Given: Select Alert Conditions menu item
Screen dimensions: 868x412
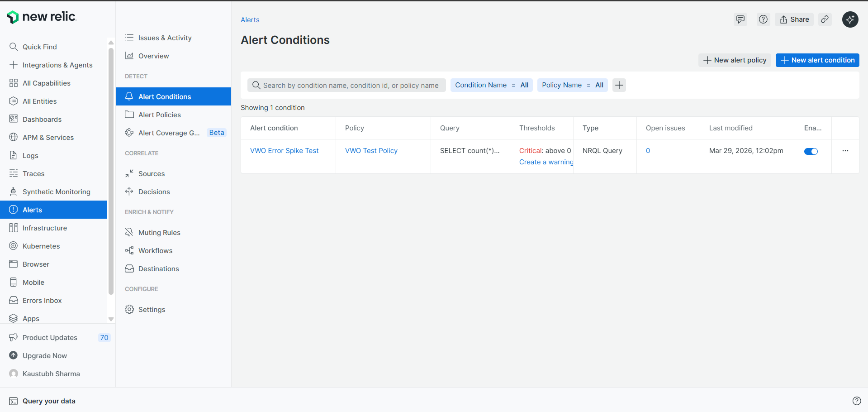Looking at the screenshot, I should tap(174, 96).
